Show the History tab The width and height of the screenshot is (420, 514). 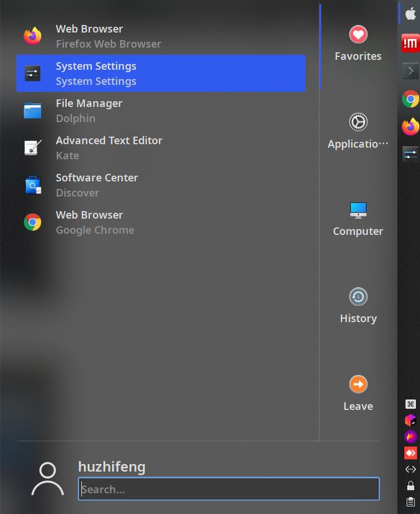coord(358,306)
